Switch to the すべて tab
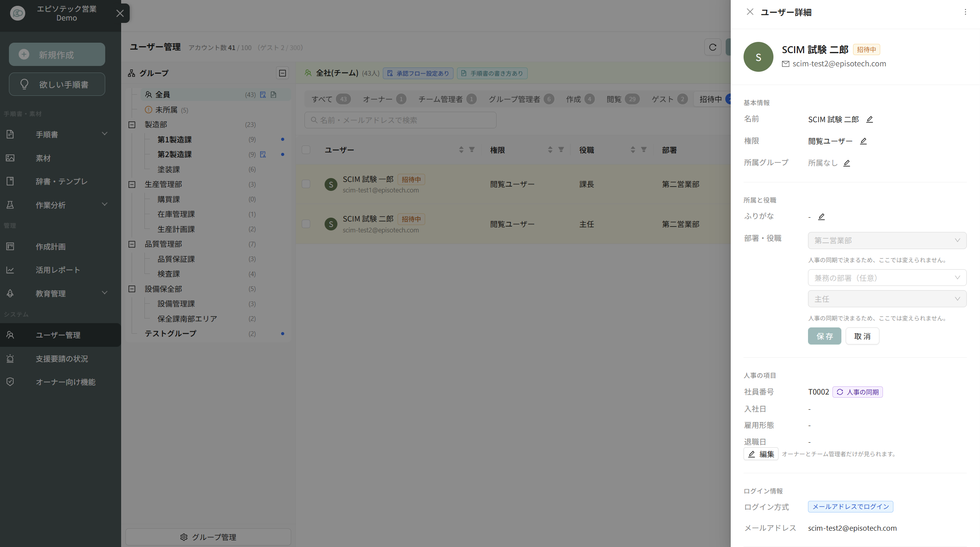This screenshot has height=547, width=980. (331, 99)
